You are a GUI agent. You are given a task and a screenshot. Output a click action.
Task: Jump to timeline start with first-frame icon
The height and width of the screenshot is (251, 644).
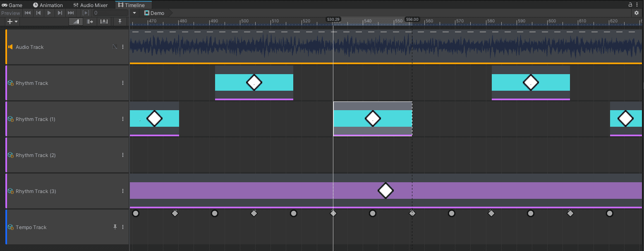(x=27, y=13)
